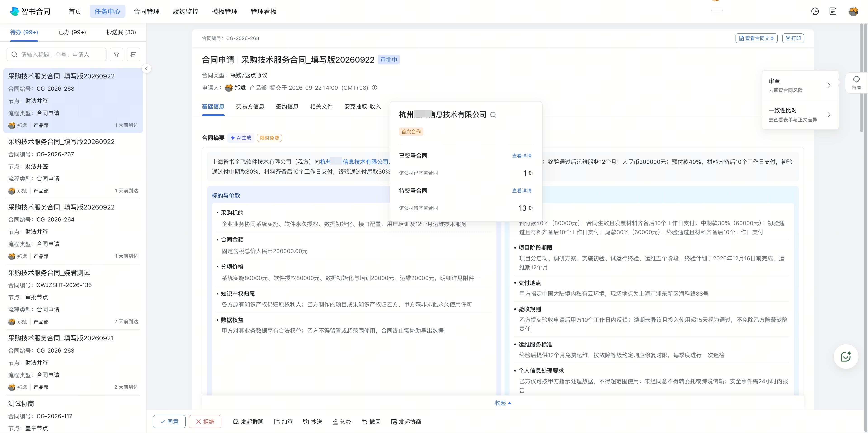Expand 一致性比对 entry
The width and height of the screenshot is (868, 433).
pyautogui.click(x=800, y=115)
